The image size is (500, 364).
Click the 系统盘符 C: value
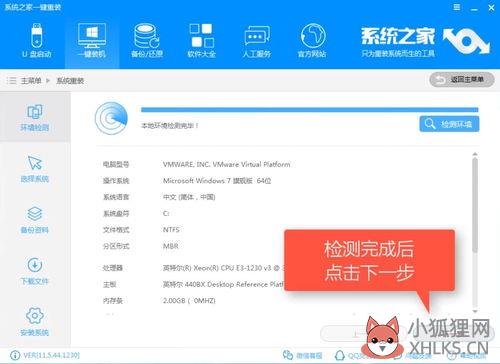[166, 213]
